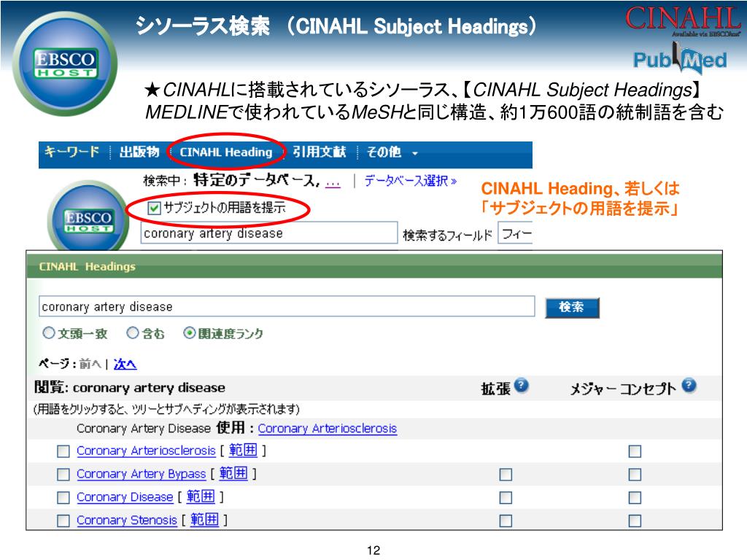Switch to the 引用文献 tab

click(320, 152)
